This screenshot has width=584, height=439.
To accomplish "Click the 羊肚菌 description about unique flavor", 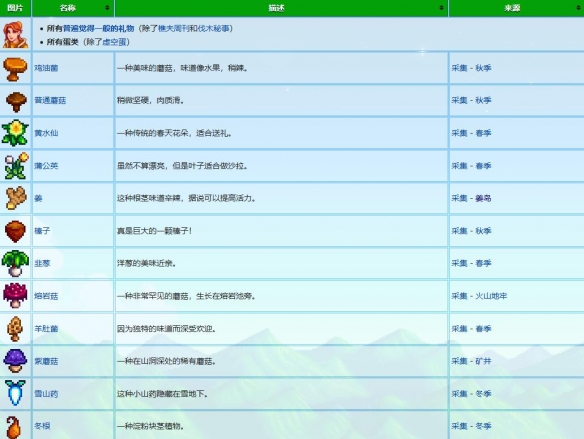I will tap(167, 329).
